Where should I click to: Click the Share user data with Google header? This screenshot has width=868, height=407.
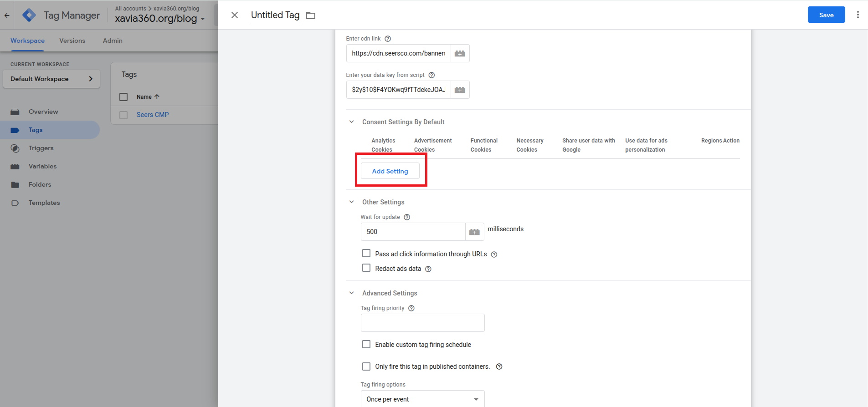pos(589,145)
